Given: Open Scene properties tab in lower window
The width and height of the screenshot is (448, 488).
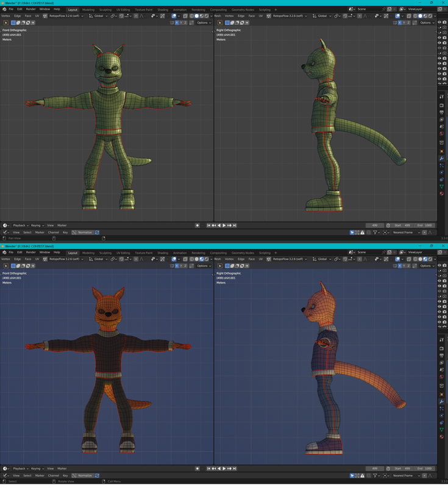Looking at the screenshot, I should pyautogui.click(x=441, y=370).
